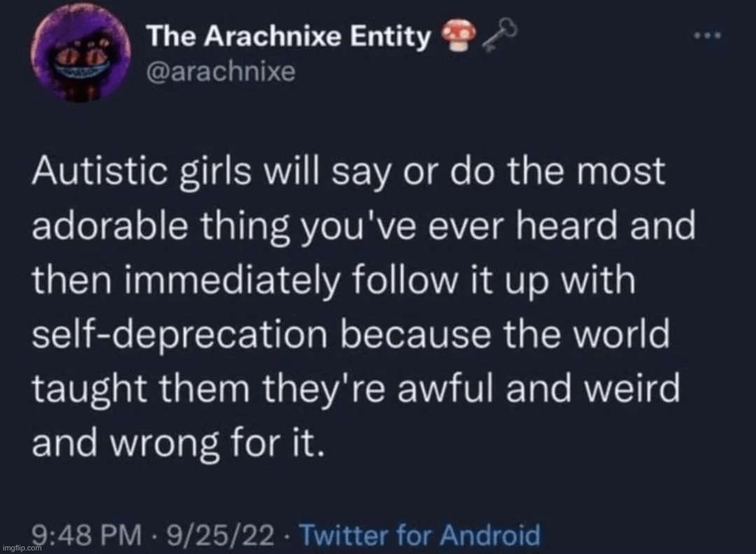Click the words 'awful and weird'
This screenshot has height=554, width=756.
pyautogui.click(x=538, y=388)
